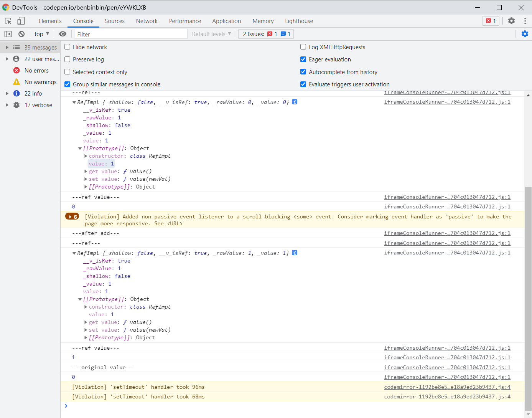
Task: Toggle the device toolbar icon
Action: pyautogui.click(x=21, y=21)
